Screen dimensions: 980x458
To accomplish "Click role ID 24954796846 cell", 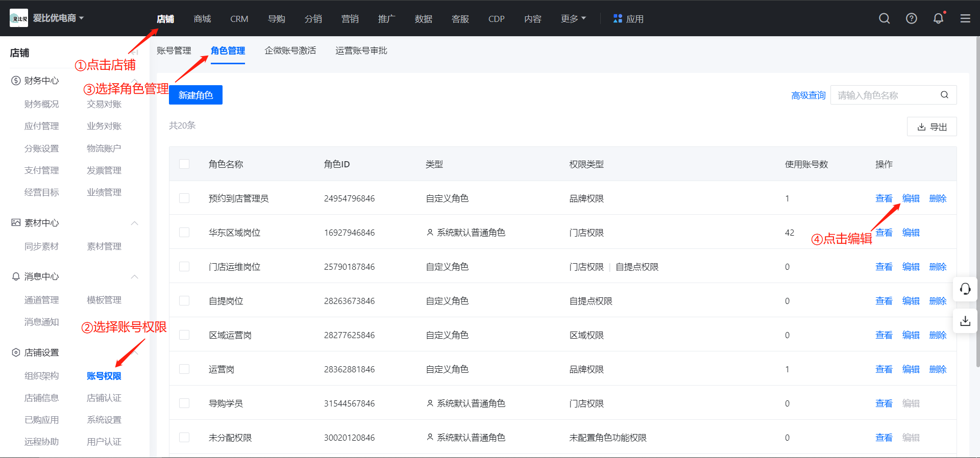I will tap(349, 198).
